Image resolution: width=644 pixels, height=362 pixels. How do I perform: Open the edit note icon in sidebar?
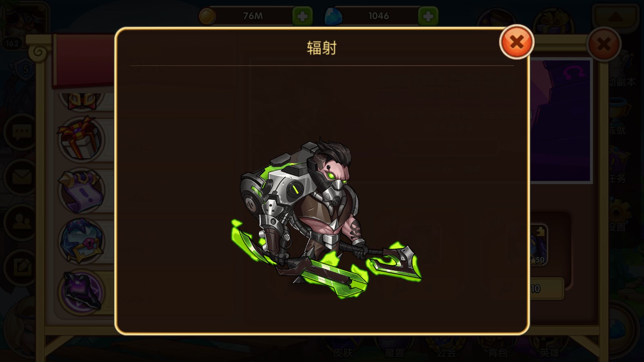[x=22, y=266]
